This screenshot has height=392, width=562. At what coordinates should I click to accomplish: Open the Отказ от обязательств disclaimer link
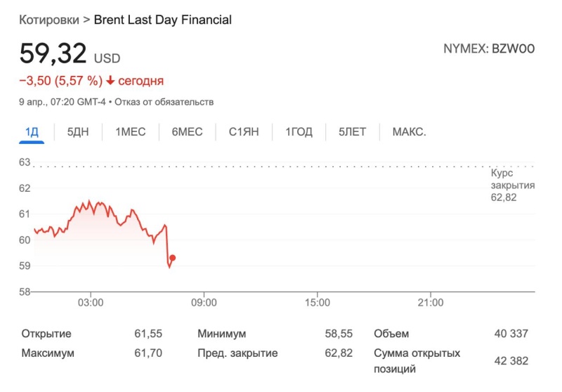tap(164, 102)
